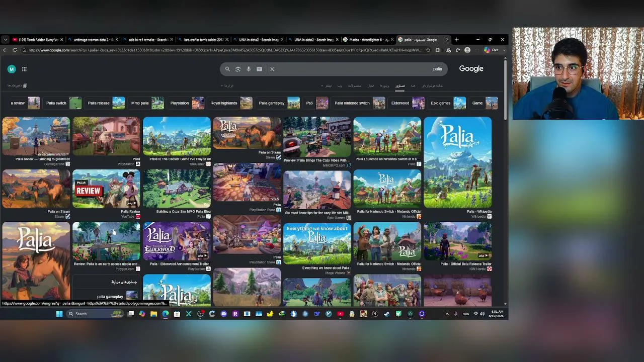Select the Epic games suggestion chip

coord(448,103)
